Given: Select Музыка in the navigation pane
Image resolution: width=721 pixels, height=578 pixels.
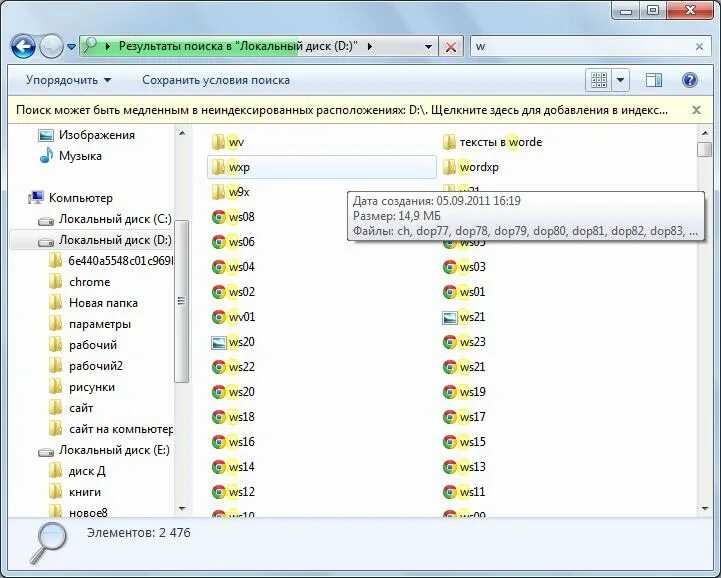Looking at the screenshot, I should coord(71,156).
